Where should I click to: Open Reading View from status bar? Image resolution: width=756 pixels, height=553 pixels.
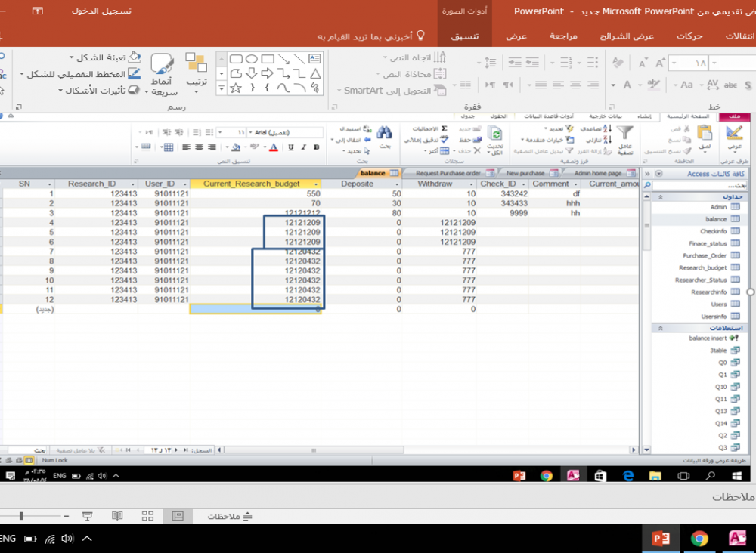[117, 515]
